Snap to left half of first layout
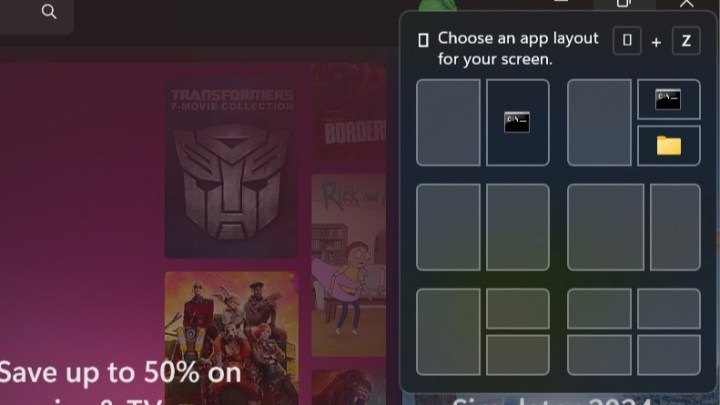This screenshot has height=405, width=720. click(448, 123)
